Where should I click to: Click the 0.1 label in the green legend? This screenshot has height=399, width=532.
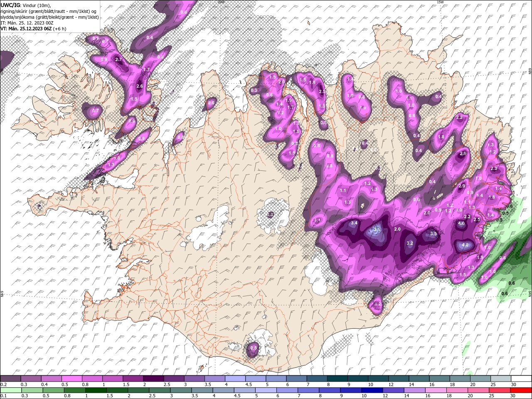3,396
